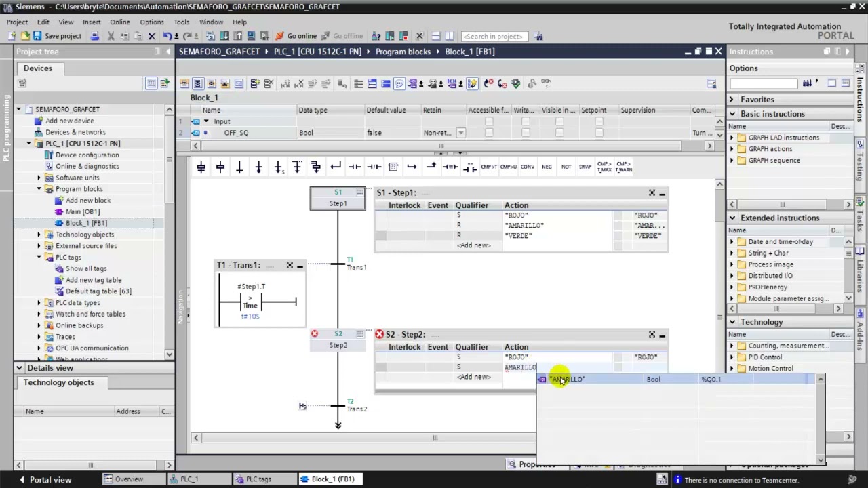The width and height of the screenshot is (868, 488).
Task: Insert normally open contact from GRAPH toolbar
Action: click(x=355, y=167)
